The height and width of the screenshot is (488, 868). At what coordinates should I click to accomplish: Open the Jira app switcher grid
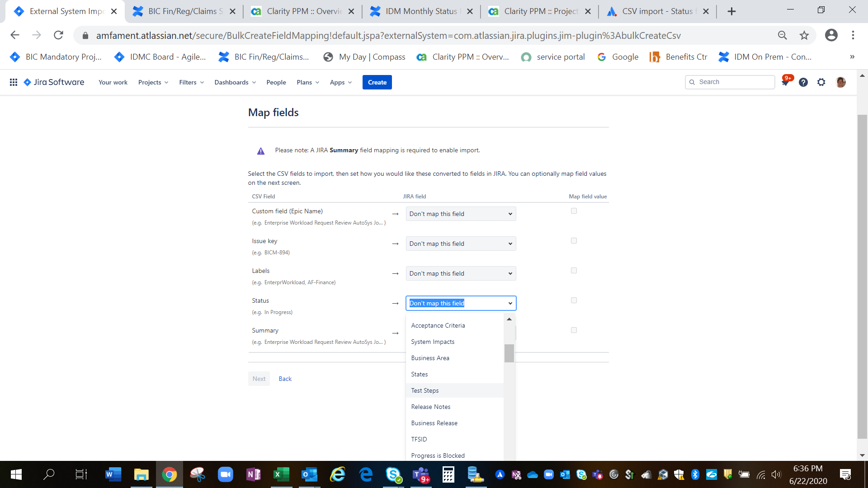[x=14, y=82]
